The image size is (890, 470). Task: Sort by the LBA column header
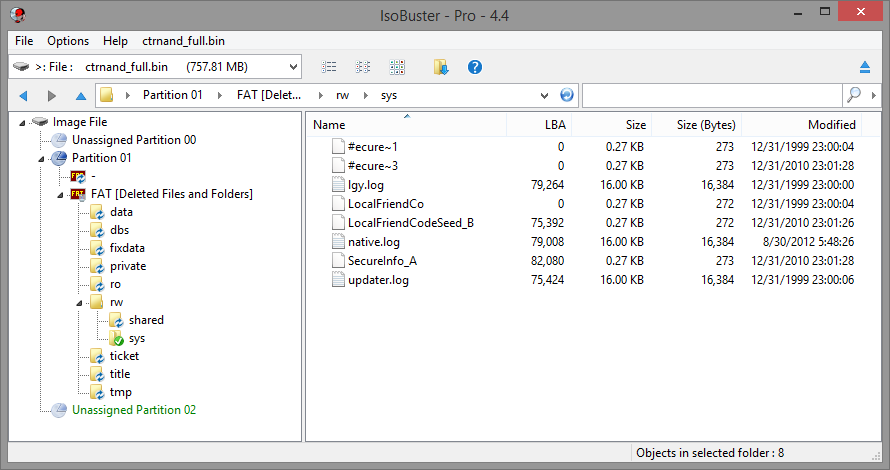click(x=539, y=124)
